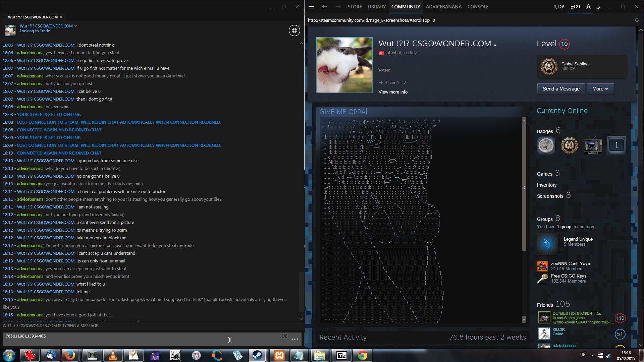The width and height of the screenshot is (644, 362).
Task: Click the Send a Message button
Action: (561, 89)
